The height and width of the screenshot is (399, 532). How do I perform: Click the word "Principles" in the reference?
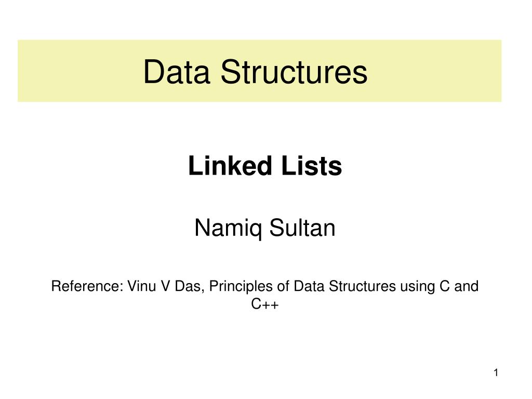(x=241, y=287)
